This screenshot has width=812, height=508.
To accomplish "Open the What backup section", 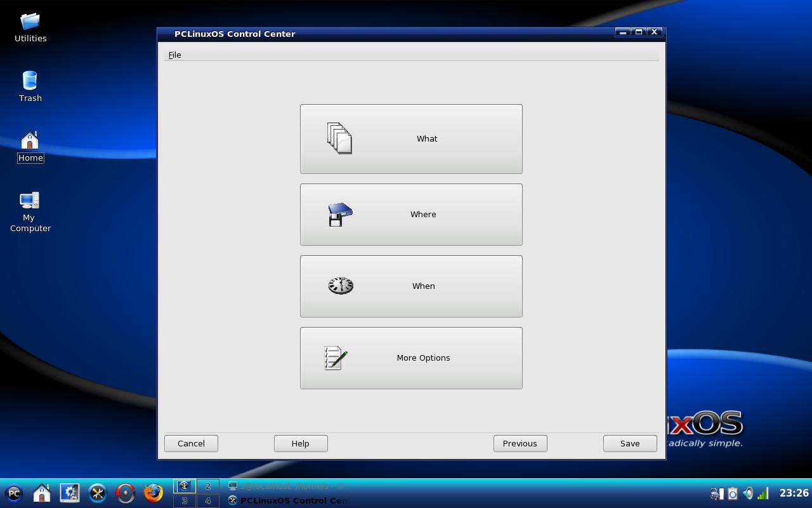I will point(411,139).
